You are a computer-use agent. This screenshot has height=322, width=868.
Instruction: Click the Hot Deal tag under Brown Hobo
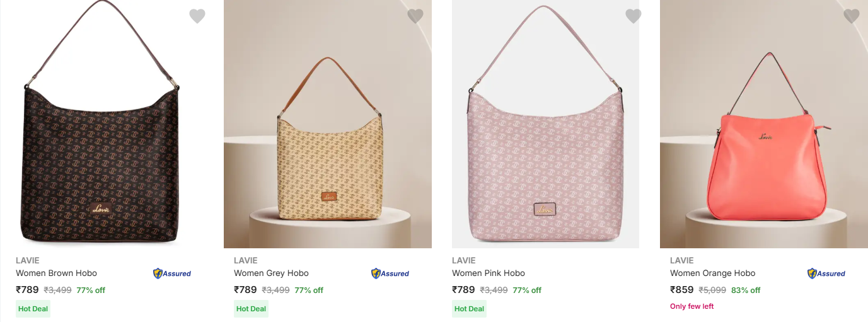click(33, 309)
